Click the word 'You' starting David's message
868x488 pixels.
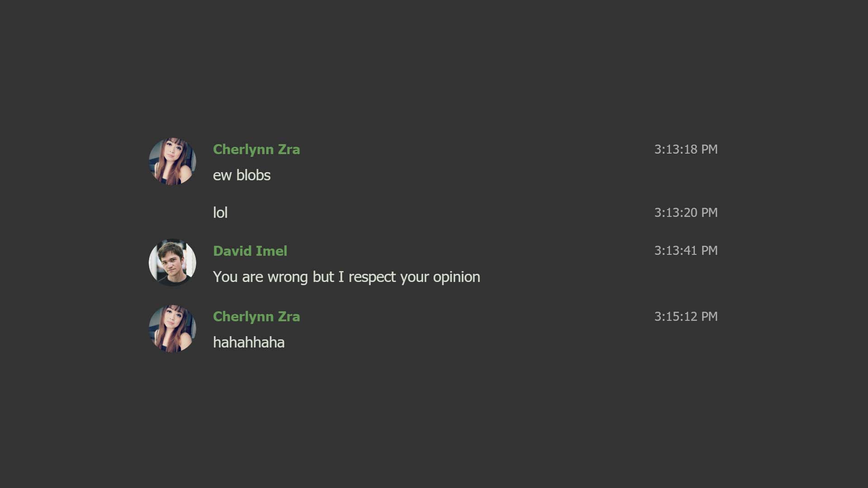225,277
